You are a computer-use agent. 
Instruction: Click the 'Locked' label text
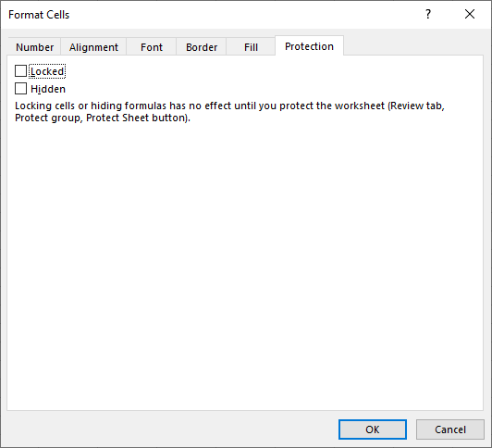tap(47, 71)
